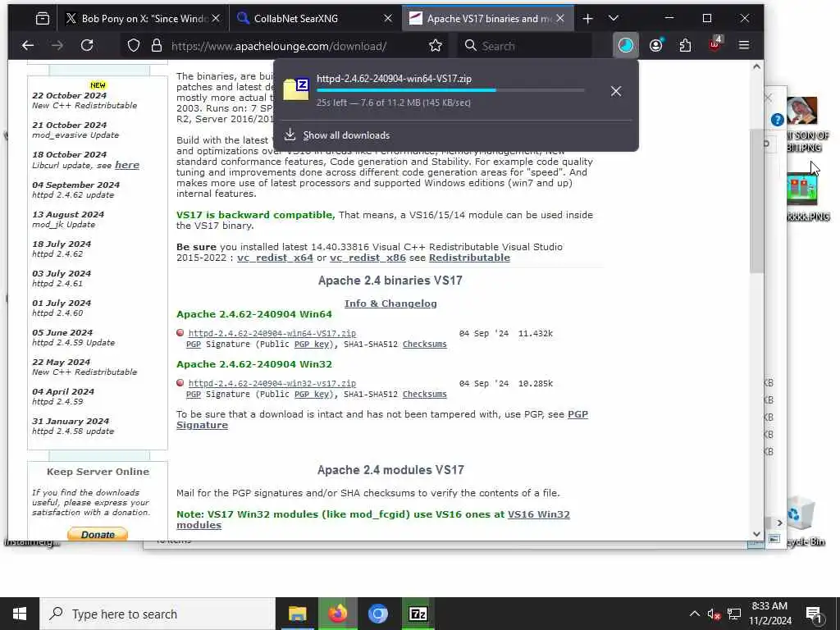Open the taskbar clock and date
The width and height of the screenshot is (840, 630).
(x=769, y=614)
